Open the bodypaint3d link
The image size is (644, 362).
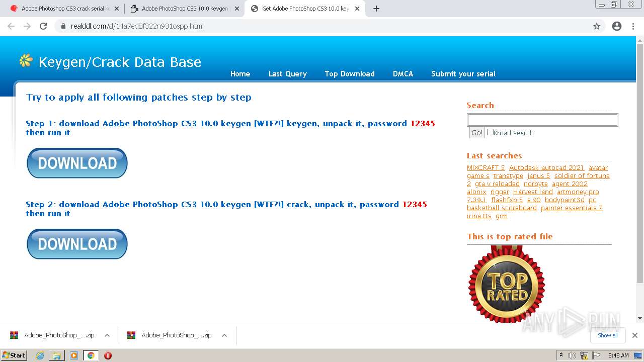pyautogui.click(x=565, y=200)
